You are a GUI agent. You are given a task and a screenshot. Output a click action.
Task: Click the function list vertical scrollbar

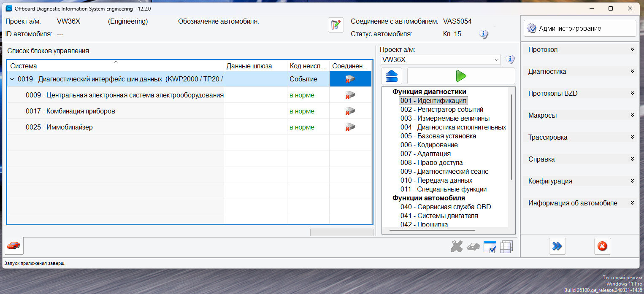pos(512,137)
